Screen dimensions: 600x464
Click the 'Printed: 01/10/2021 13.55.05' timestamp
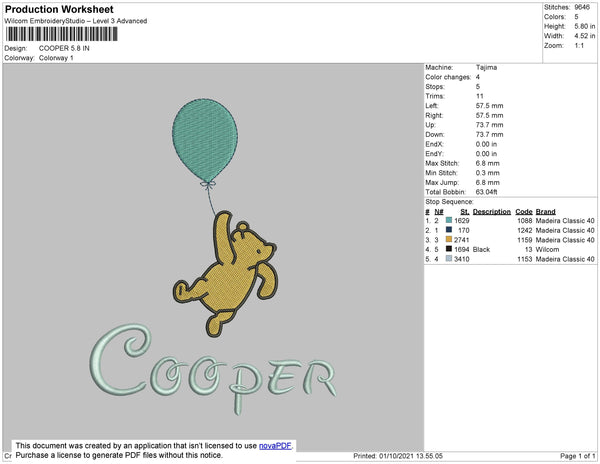[x=398, y=456]
